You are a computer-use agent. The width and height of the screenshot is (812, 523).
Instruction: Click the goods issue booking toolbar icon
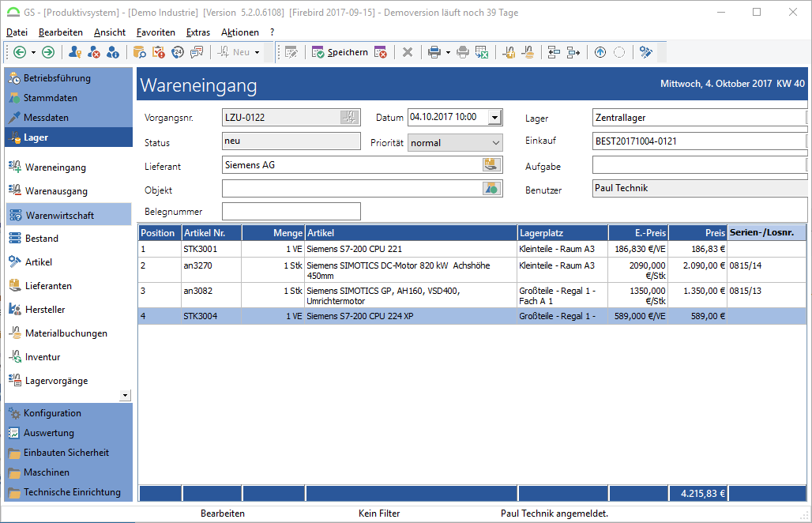pos(528,52)
